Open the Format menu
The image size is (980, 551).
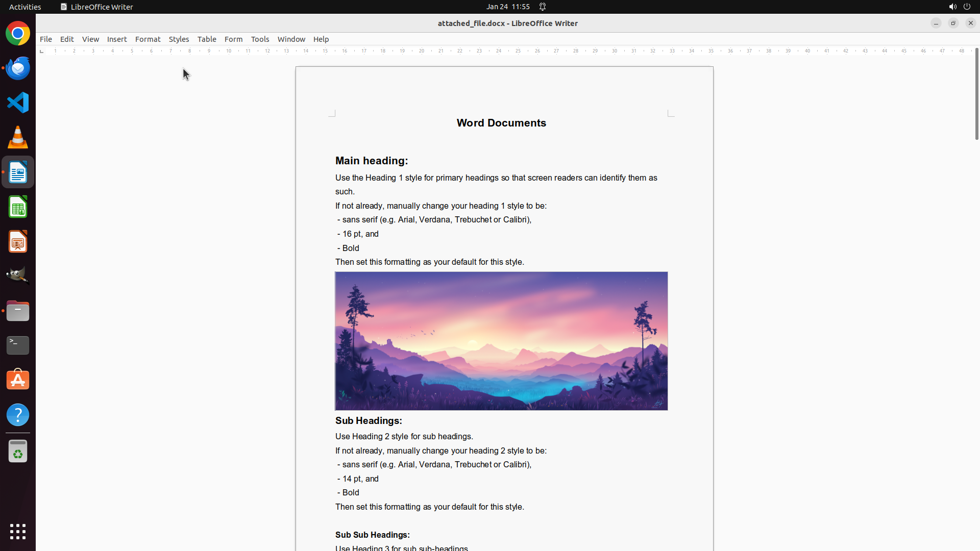[148, 39]
